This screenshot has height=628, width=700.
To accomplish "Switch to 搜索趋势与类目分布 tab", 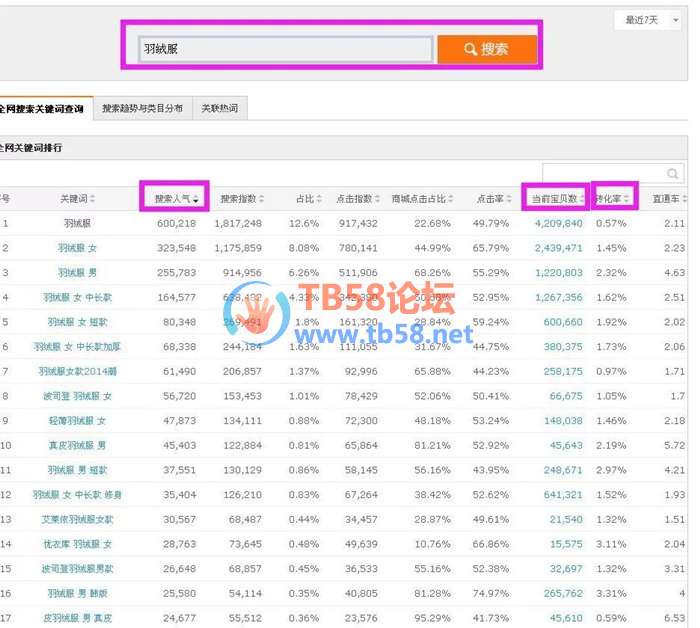I will click(x=142, y=108).
